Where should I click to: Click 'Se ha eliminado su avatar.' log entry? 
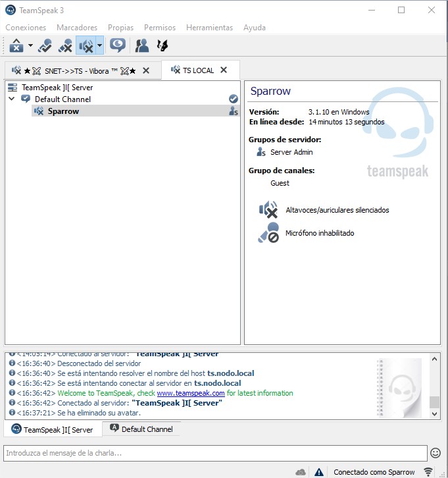pyautogui.click(x=99, y=413)
